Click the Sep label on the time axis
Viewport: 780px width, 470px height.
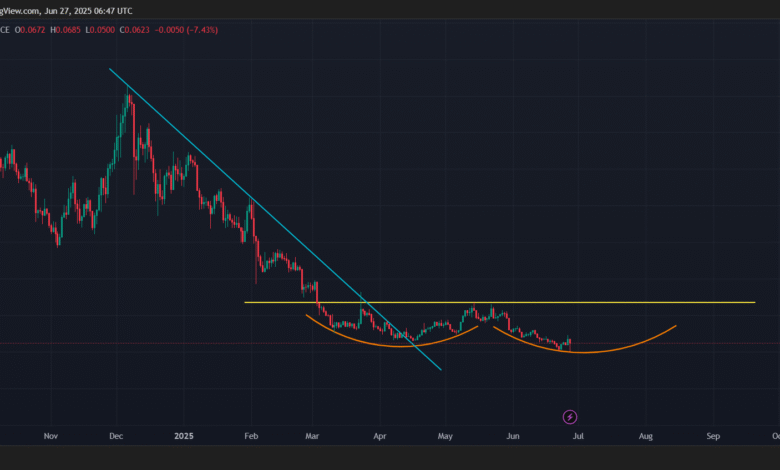pyautogui.click(x=713, y=436)
